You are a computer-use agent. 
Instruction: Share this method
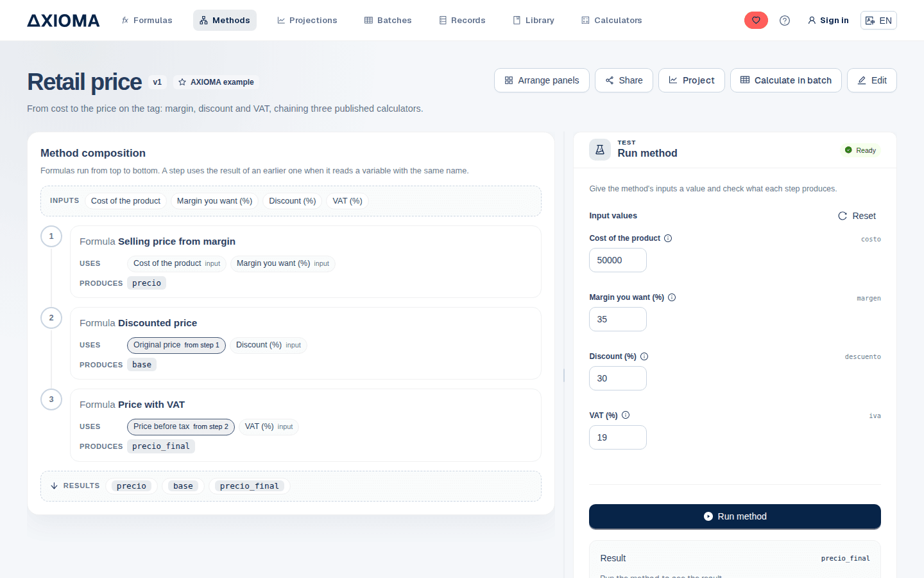[624, 80]
